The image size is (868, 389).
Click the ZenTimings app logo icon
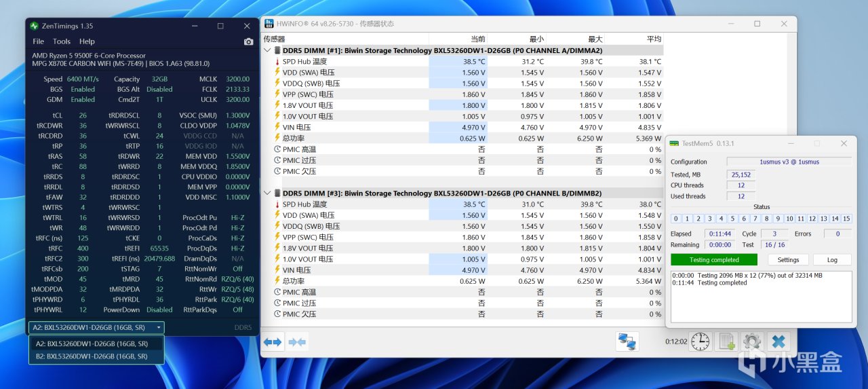[x=35, y=26]
